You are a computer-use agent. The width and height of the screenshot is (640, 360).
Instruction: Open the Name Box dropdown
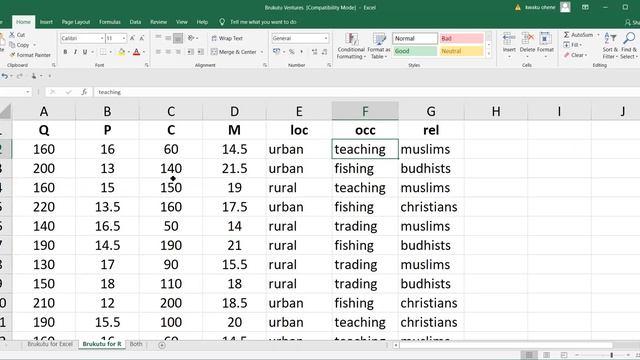pyautogui.click(x=27, y=92)
